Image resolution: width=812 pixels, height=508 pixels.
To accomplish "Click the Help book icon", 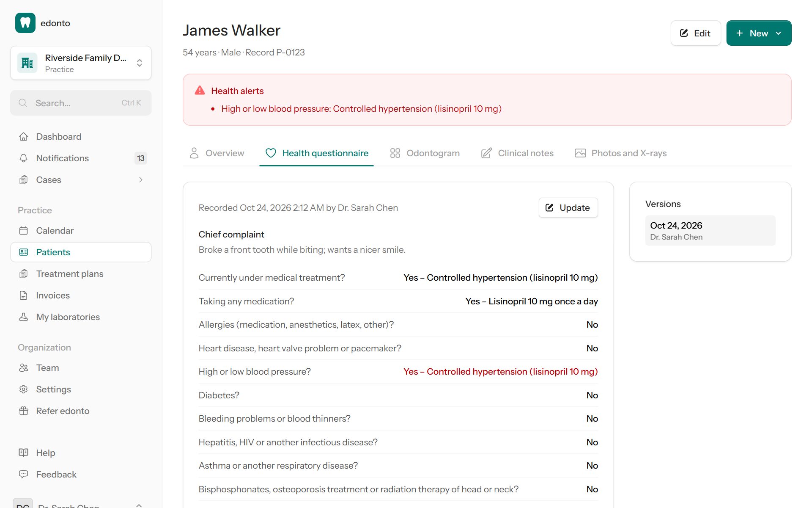I will 24,453.
